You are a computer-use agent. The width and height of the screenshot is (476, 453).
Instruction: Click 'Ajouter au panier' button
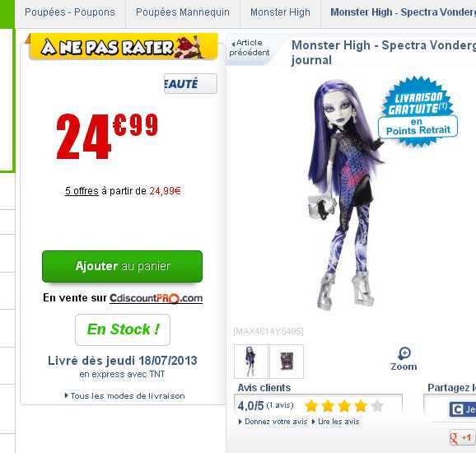tap(123, 266)
